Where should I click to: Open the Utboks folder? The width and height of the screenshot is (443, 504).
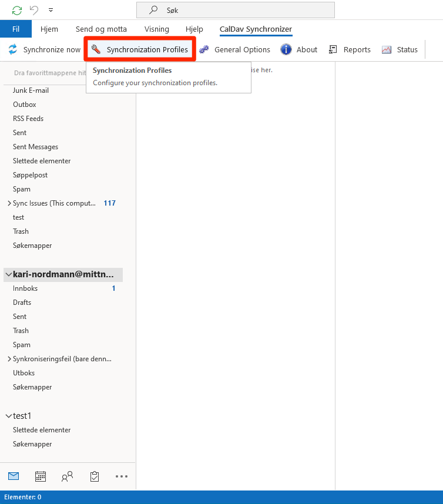(24, 373)
